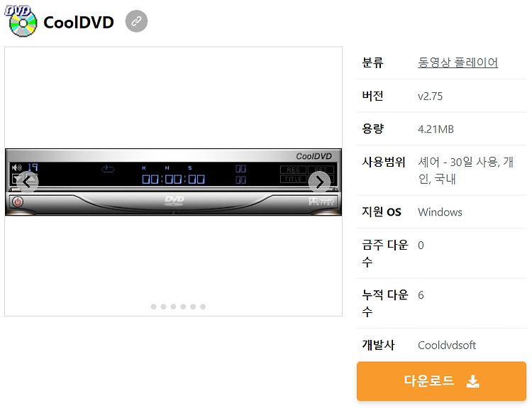Screen dimensions: 532x408
Task: Click the orange 다운로드 button
Action: coord(441,381)
